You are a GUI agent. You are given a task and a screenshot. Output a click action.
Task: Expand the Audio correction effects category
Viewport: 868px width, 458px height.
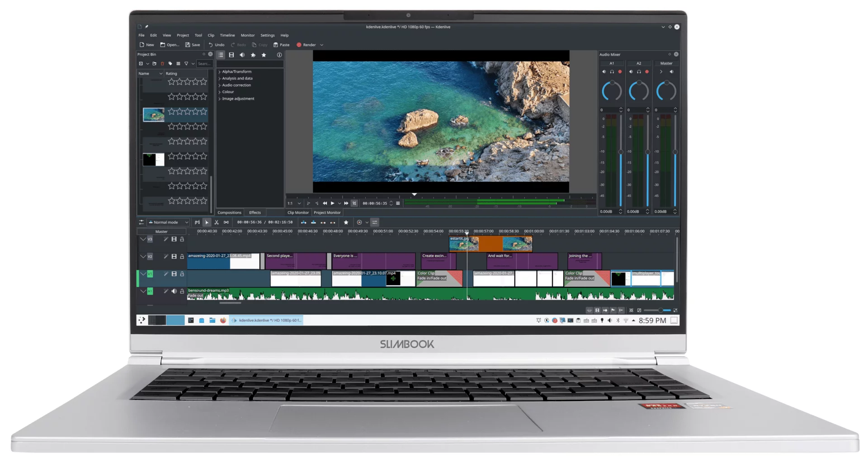(x=220, y=85)
